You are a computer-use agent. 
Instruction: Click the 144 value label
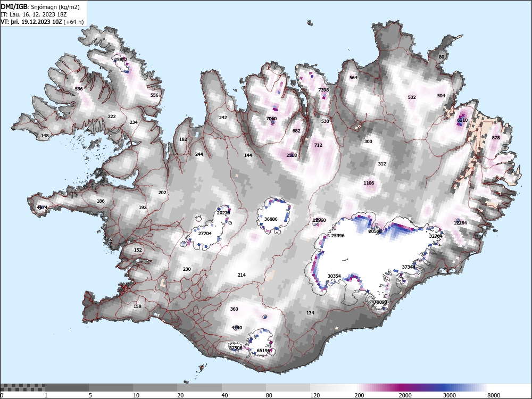(x=248, y=155)
